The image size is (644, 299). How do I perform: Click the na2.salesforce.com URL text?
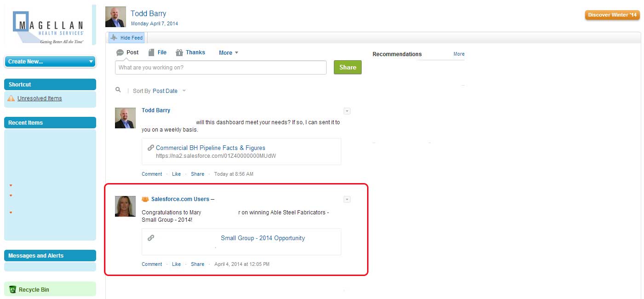pyautogui.click(x=216, y=156)
